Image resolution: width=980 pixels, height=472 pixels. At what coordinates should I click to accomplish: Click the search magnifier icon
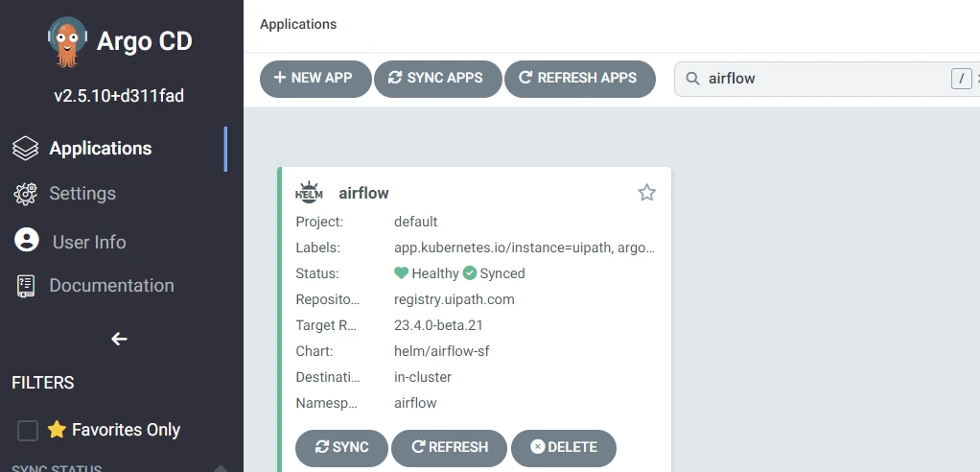coord(692,79)
